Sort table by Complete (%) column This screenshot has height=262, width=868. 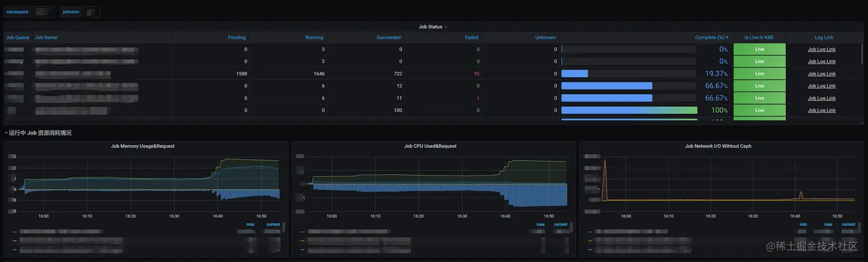(x=712, y=37)
